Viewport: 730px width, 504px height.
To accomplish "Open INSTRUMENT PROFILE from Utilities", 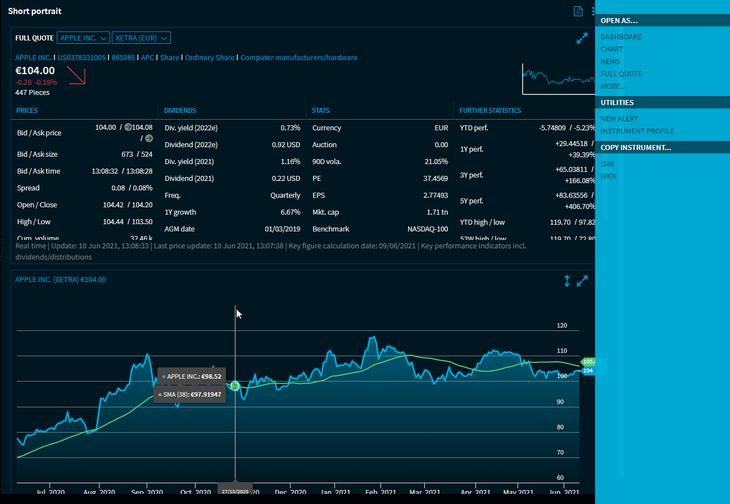I will pos(637,131).
